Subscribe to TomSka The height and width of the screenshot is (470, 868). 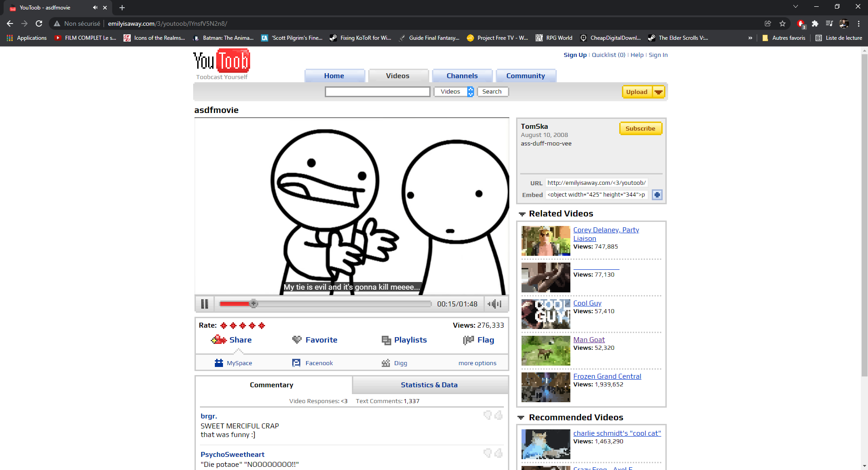(640, 129)
